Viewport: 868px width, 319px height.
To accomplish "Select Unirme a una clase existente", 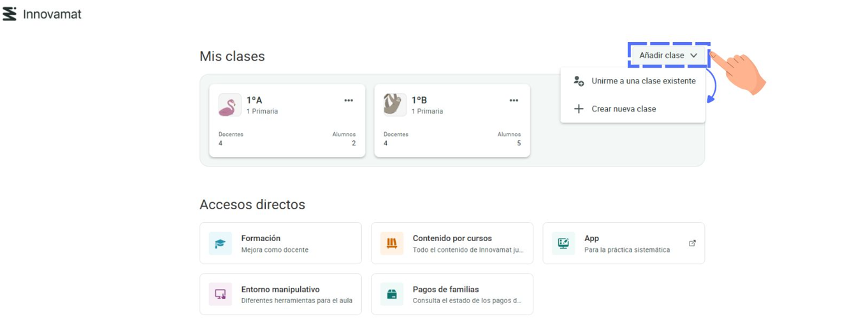I will tap(643, 81).
